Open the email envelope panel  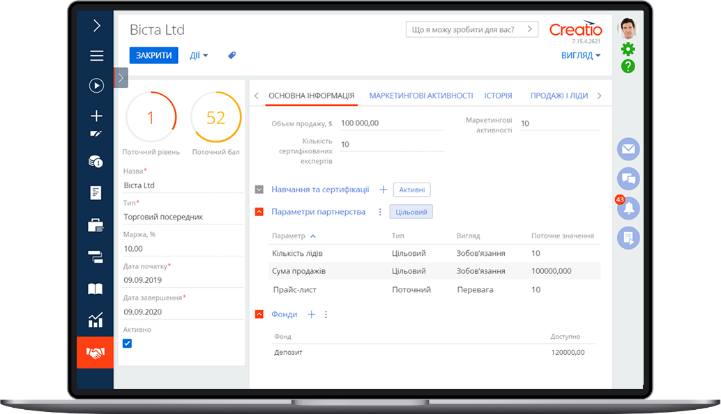pos(628,149)
